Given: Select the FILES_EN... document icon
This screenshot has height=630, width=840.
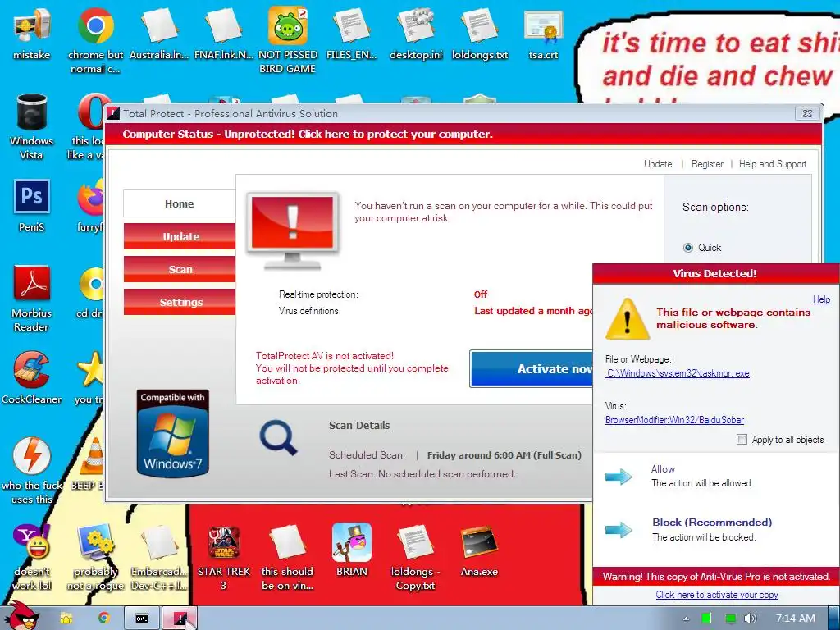Looking at the screenshot, I should point(351,33).
